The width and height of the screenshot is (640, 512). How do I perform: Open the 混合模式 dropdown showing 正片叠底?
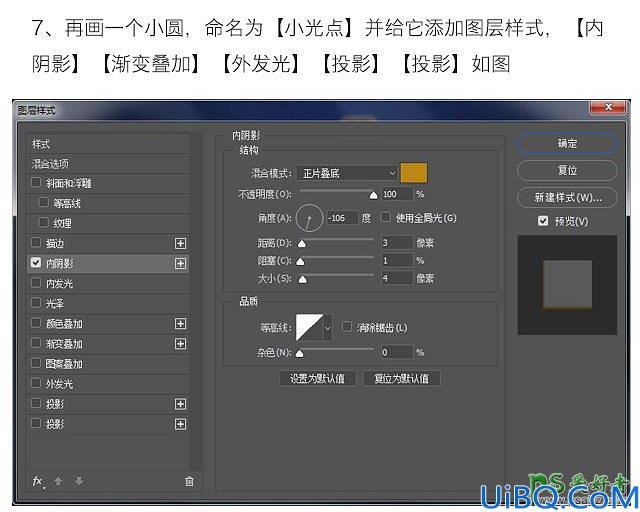click(x=347, y=173)
